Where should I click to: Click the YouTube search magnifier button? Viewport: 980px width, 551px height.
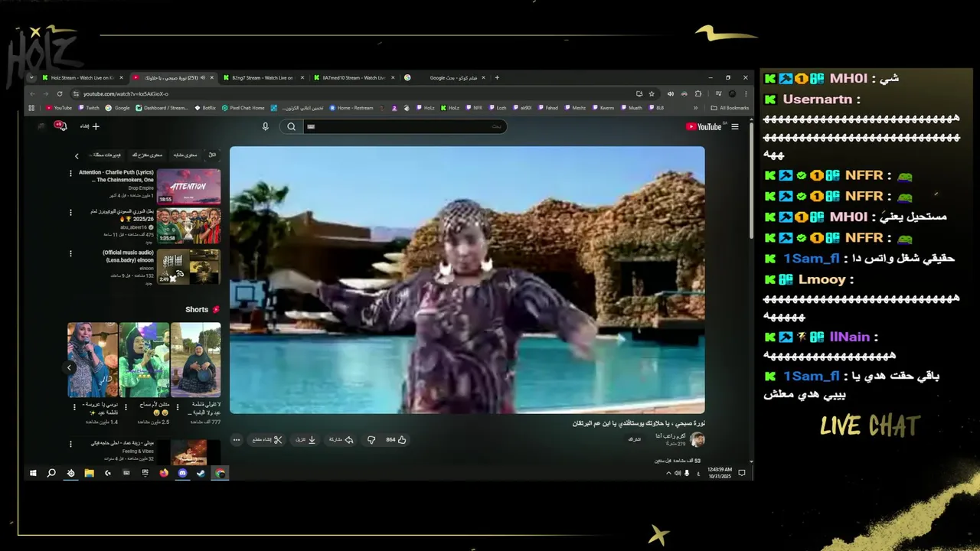click(291, 126)
